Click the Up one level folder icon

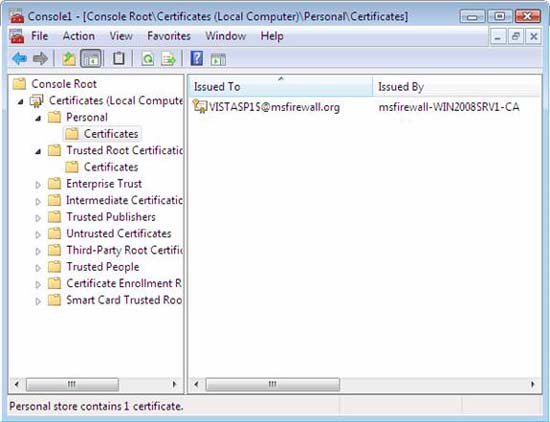[x=69, y=58]
